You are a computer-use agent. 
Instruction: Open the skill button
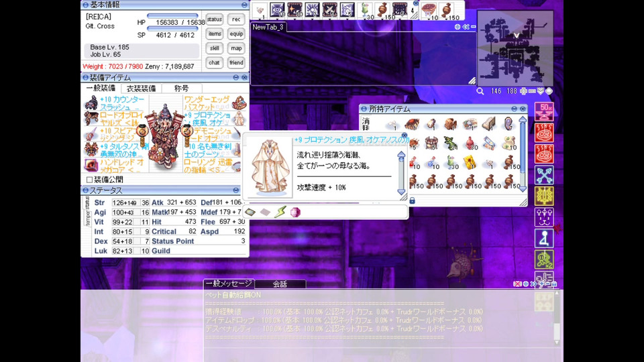[x=215, y=48]
